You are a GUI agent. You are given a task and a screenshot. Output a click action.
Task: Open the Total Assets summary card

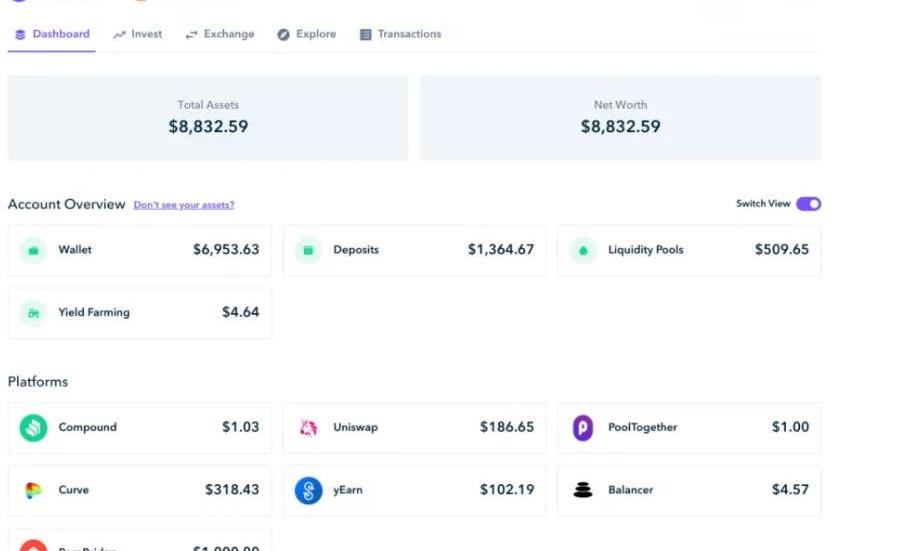pyautogui.click(x=208, y=118)
